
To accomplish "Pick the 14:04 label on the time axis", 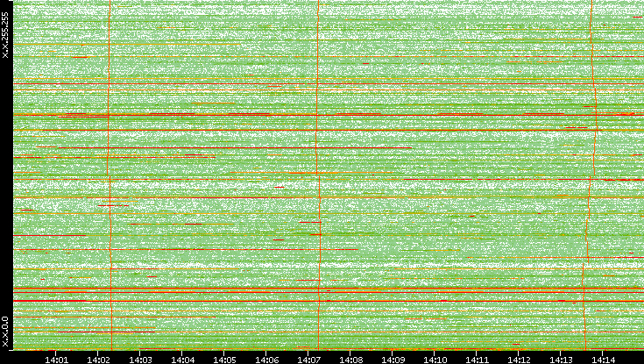I will (x=182, y=360).
